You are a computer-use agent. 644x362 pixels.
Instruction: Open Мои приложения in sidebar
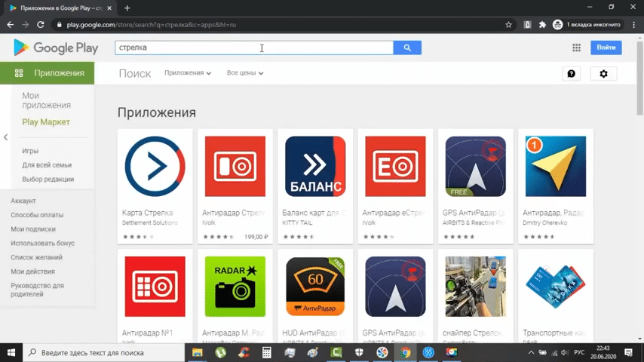(47, 100)
